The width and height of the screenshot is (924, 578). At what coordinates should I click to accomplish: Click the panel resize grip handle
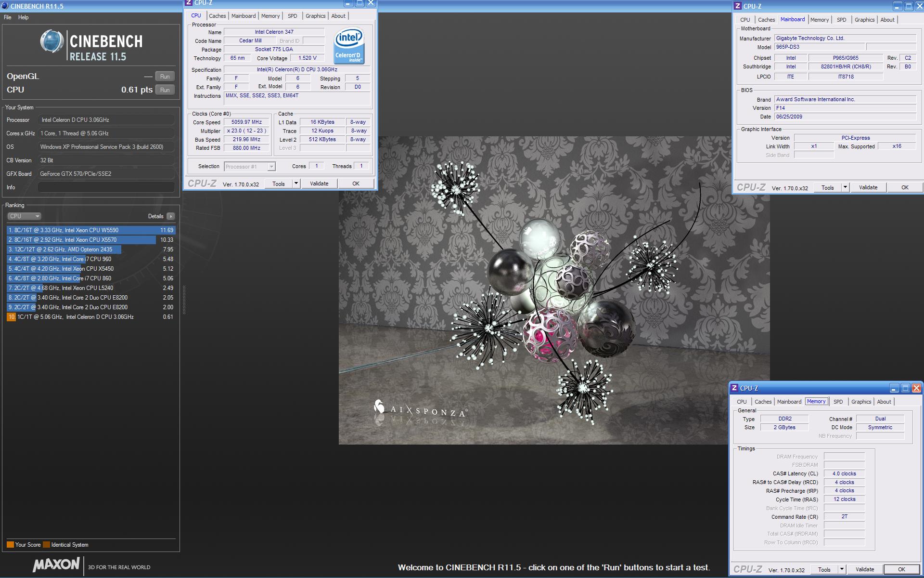pyautogui.click(x=184, y=300)
